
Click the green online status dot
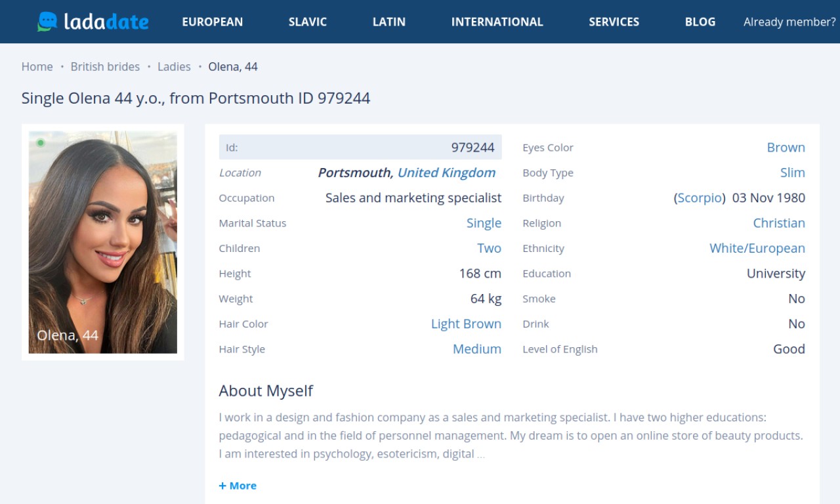click(41, 142)
